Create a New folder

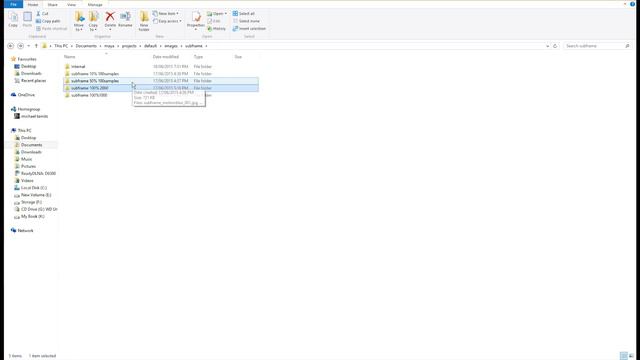pyautogui.click(x=144, y=21)
